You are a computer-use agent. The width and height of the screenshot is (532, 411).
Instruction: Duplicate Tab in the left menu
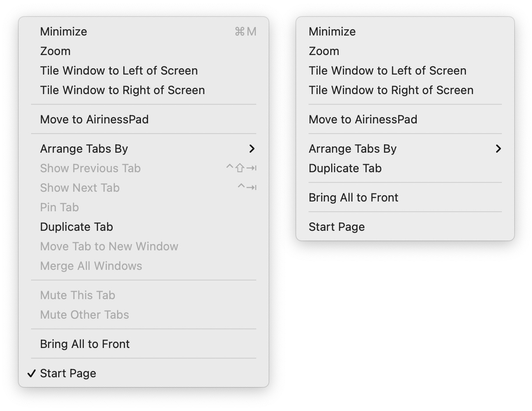(x=144, y=227)
